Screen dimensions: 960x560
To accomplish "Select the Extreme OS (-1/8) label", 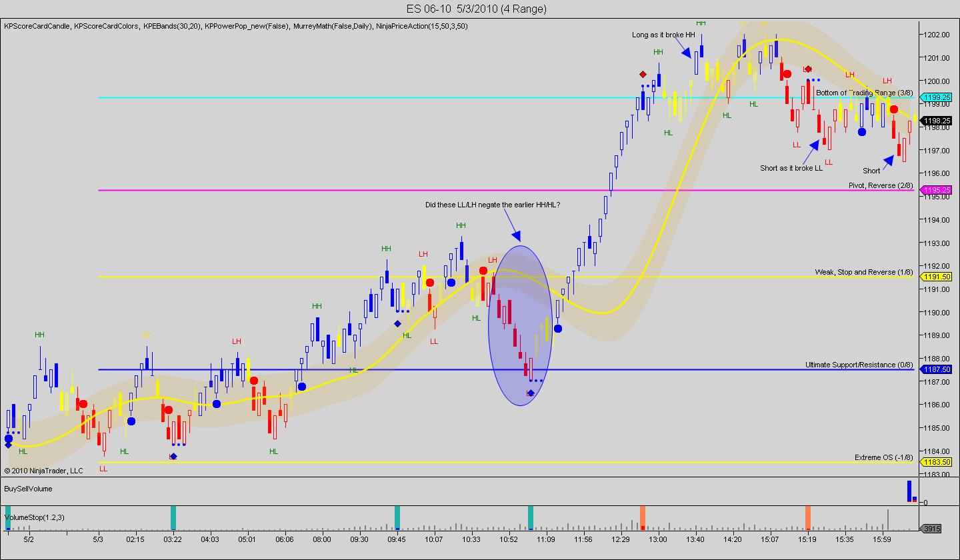I will (x=884, y=457).
